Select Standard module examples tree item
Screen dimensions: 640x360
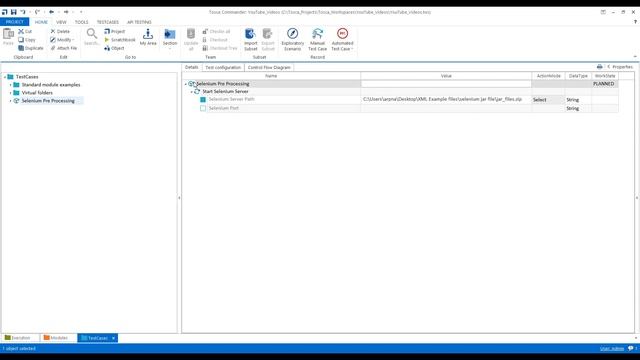[51, 85]
